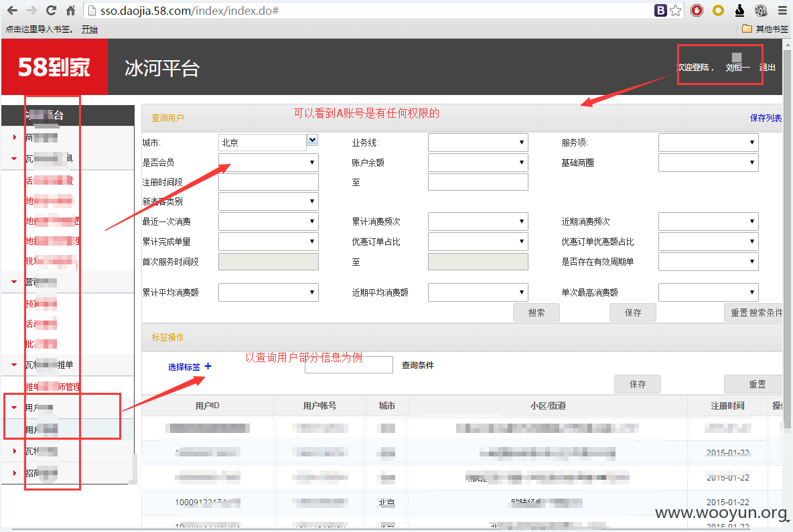Click the 退出 logout link
Viewport: 793px width, 532px height.
pos(768,67)
